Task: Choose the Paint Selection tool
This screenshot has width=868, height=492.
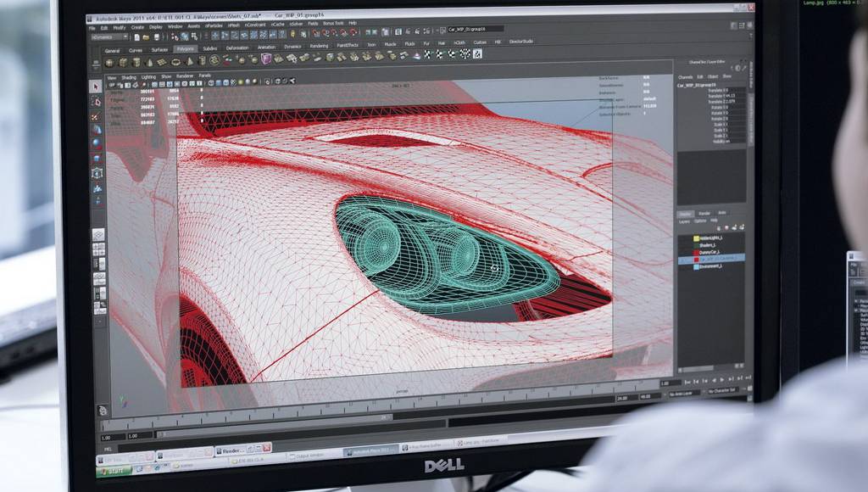Action: pos(97,116)
